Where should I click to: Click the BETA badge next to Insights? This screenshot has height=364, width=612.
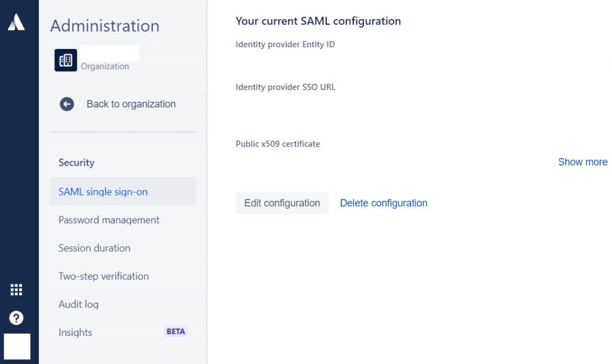click(x=176, y=332)
